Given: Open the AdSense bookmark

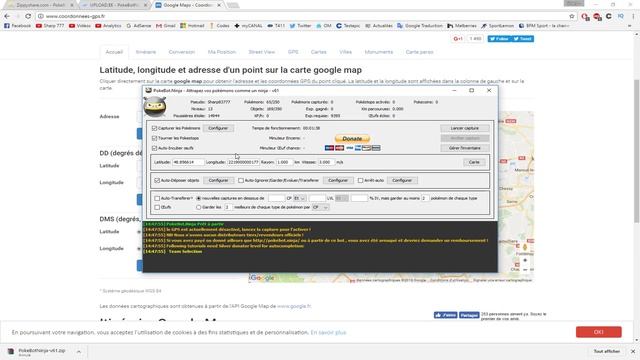Looking at the screenshot, I should point(139,25).
